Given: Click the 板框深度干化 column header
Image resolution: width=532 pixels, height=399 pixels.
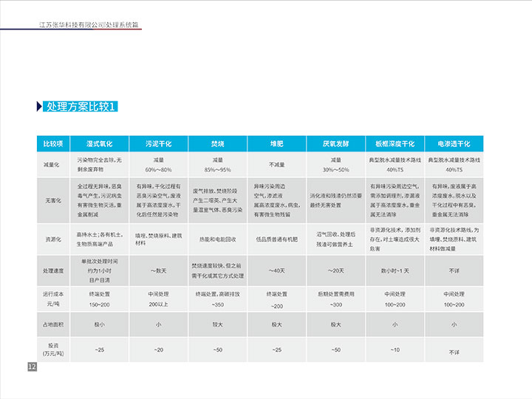Looking at the screenshot, I should click(395, 143).
